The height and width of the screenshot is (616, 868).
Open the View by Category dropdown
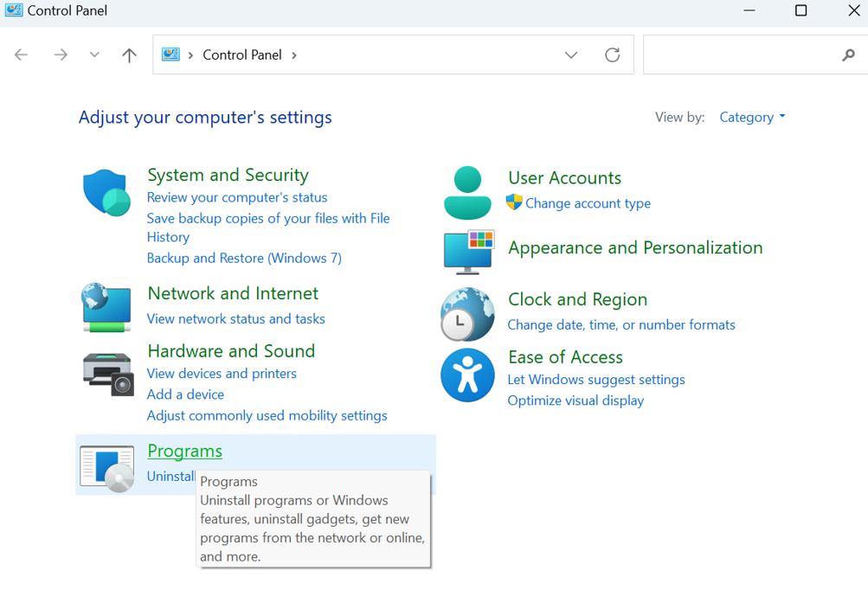pyautogui.click(x=752, y=117)
